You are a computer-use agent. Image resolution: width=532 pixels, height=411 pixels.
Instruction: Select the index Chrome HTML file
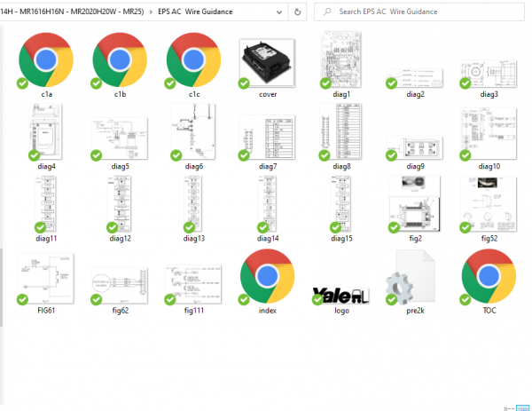[x=268, y=276]
